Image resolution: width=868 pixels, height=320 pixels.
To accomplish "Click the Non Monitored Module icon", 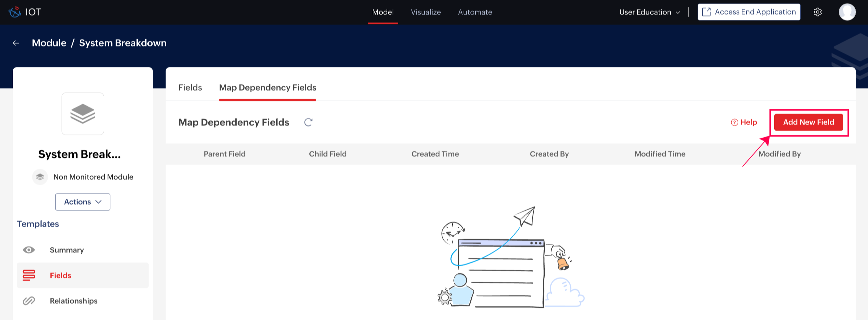I will 40,177.
